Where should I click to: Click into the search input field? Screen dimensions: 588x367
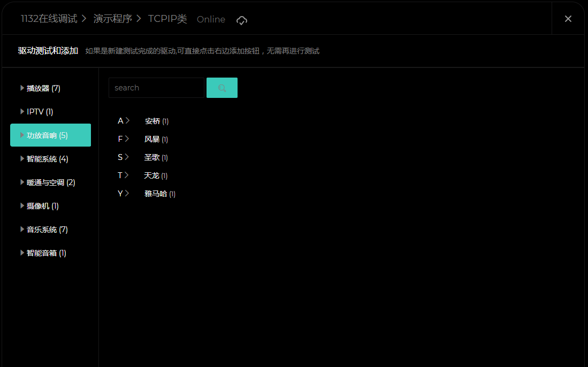(156, 88)
